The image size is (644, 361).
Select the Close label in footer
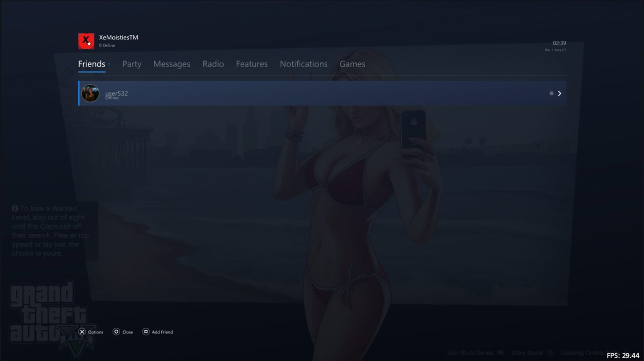128,332
